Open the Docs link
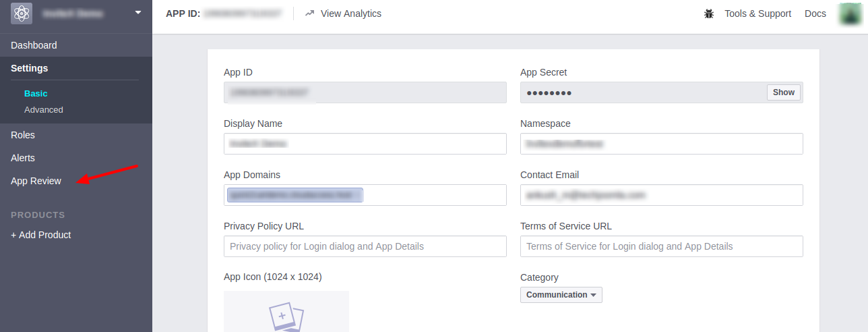 [x=815, y=13]
